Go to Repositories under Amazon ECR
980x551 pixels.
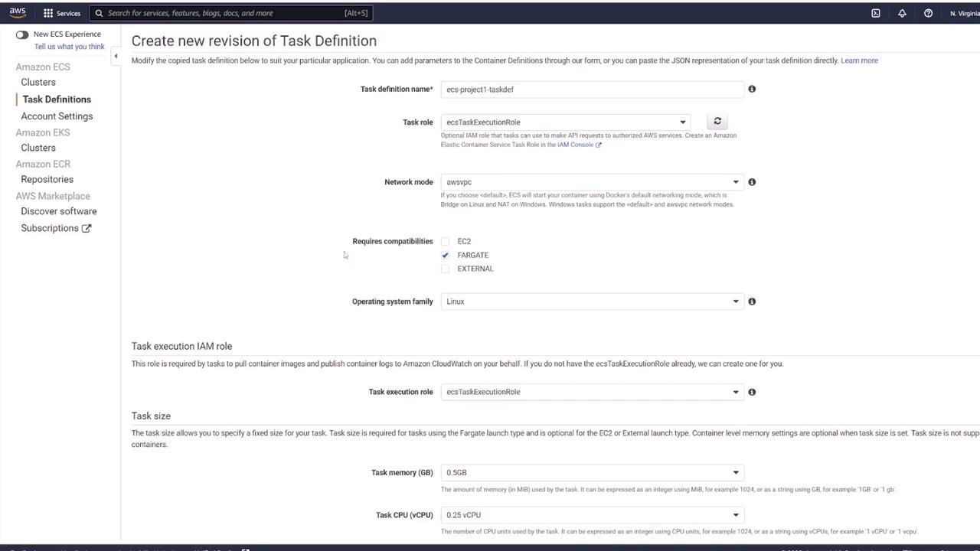click(47, 179)
